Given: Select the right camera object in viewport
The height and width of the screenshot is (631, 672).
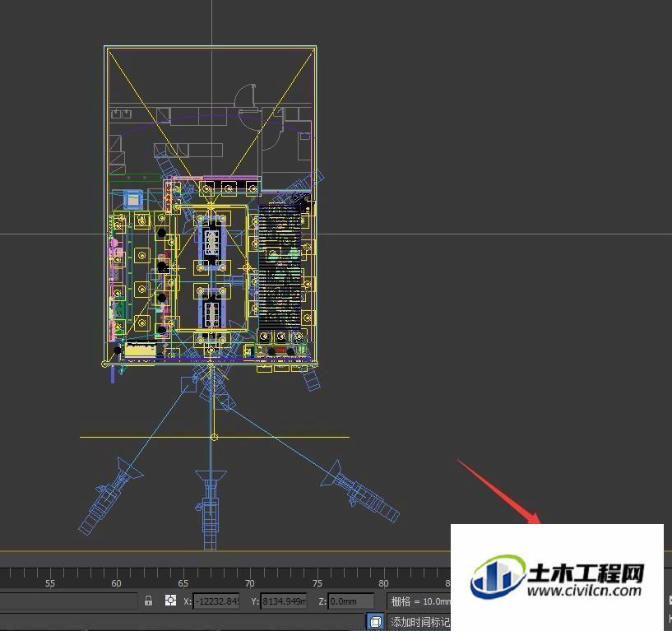Looking at the screenshot, I should click(363, 492).
